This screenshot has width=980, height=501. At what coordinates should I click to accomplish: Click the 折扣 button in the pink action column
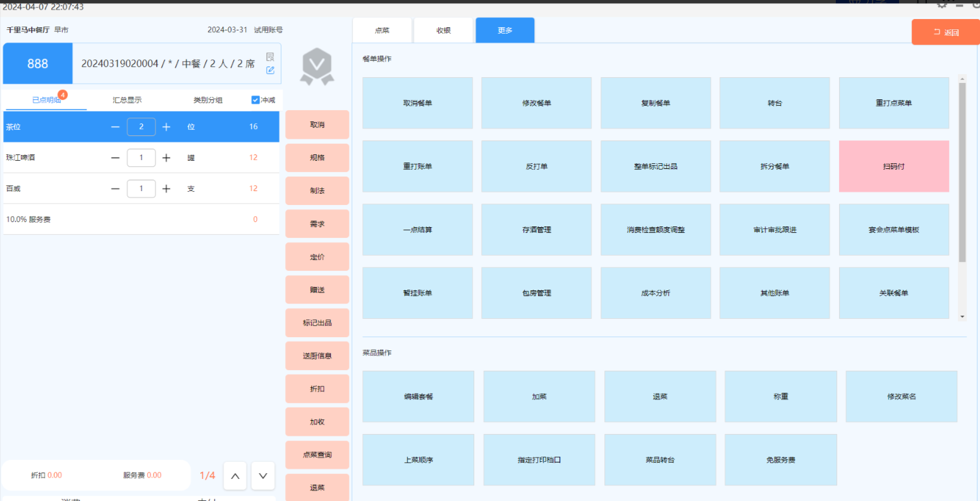(317, 389)
